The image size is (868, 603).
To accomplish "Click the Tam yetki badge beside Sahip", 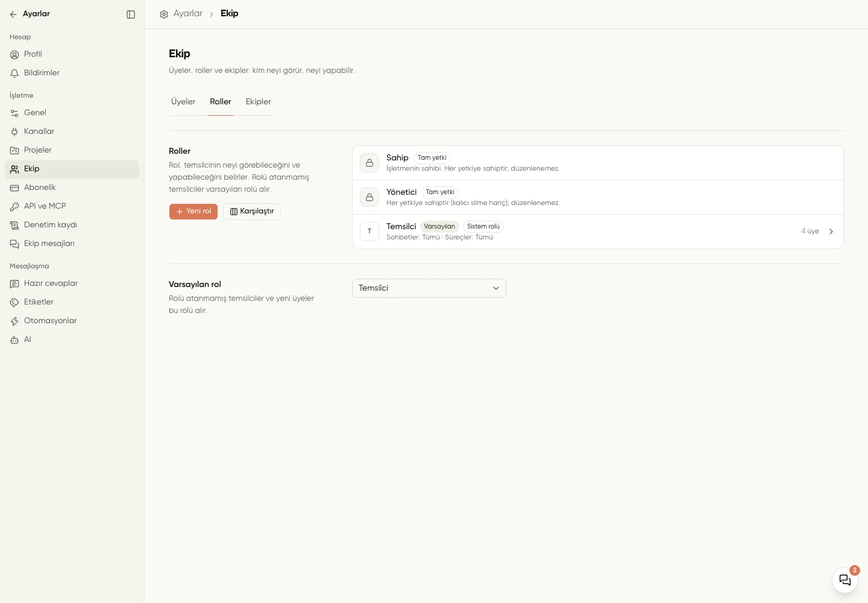I will point(432,158).
